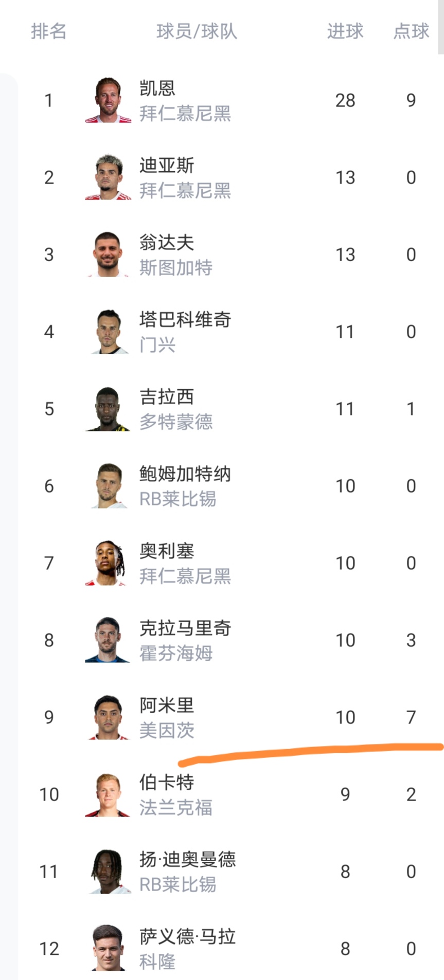Open 扬·迪奥曼德 player avatar
This screenshot has width=444, height=980.
(x=108, y=872)
